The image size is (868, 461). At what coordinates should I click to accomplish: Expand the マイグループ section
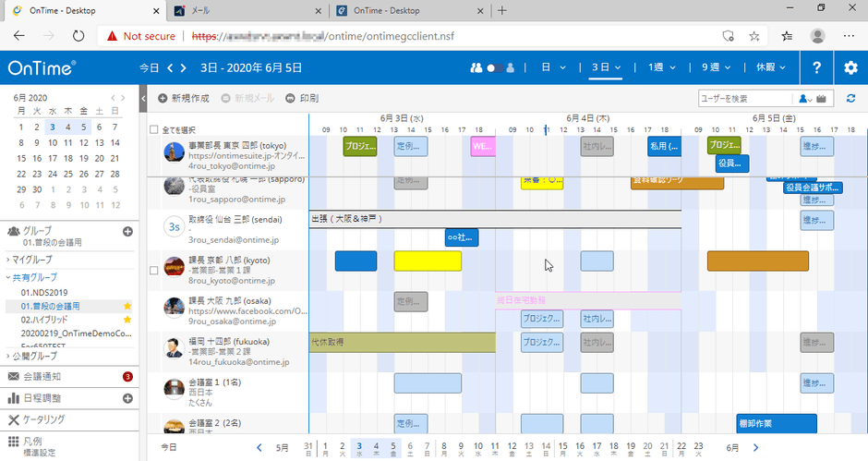tap(31, 260)
